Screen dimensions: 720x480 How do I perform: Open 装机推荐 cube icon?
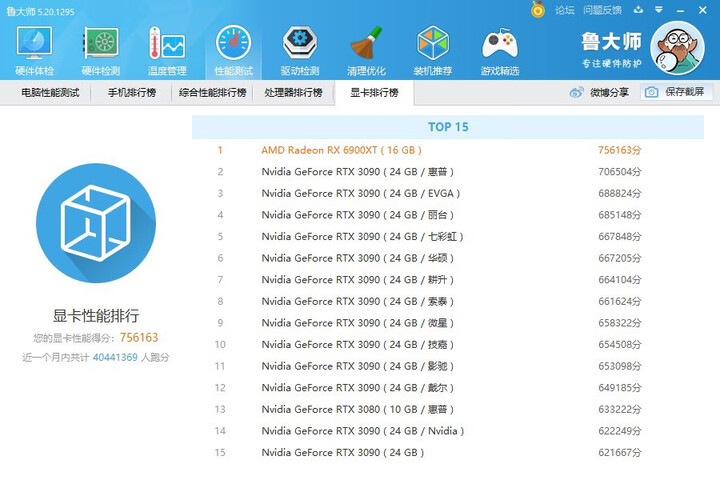[433, 43]
